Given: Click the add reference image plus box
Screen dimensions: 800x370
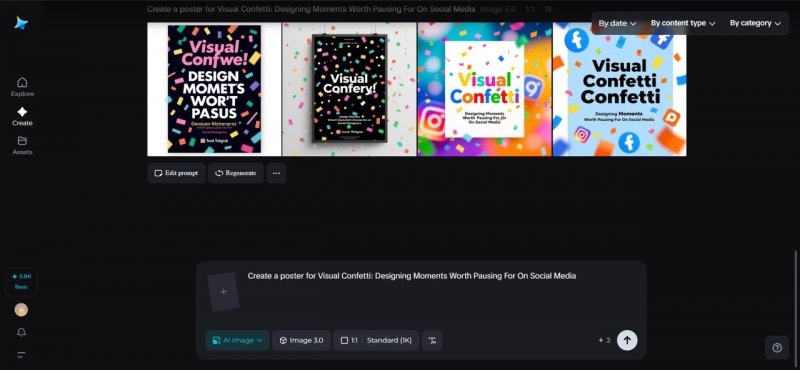Looking at the screenshot, I should coord(223,292).
